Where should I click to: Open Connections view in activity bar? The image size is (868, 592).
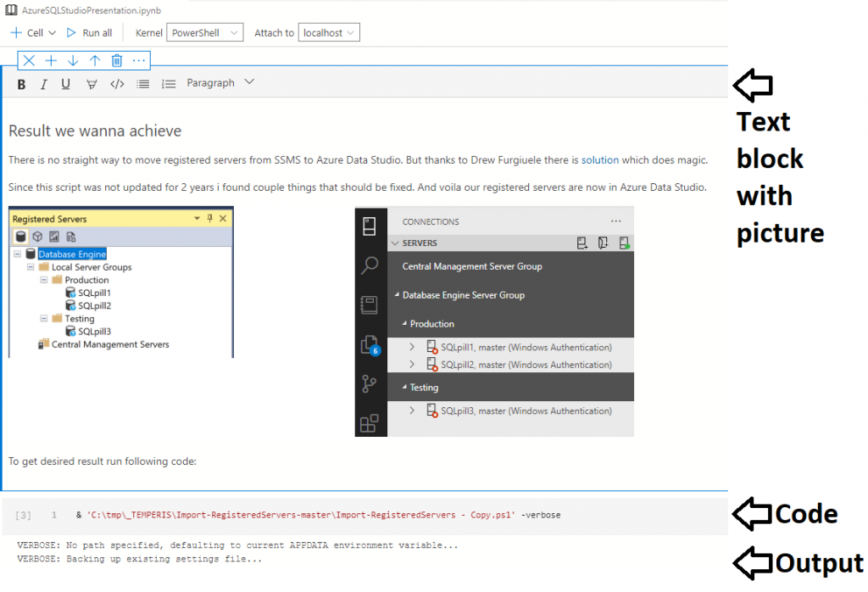tap(370, 226)
